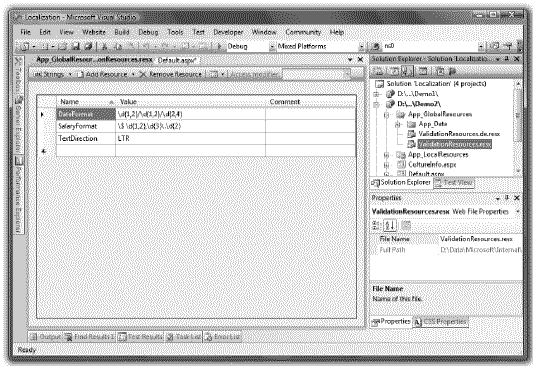Switch to the CSS Properties tab

click(x=441, y=321)
